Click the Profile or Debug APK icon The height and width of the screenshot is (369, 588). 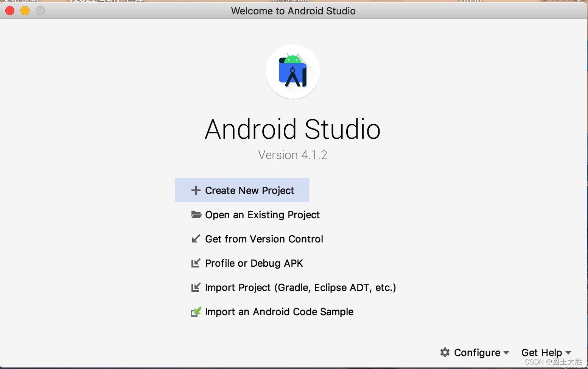point(196,263)
